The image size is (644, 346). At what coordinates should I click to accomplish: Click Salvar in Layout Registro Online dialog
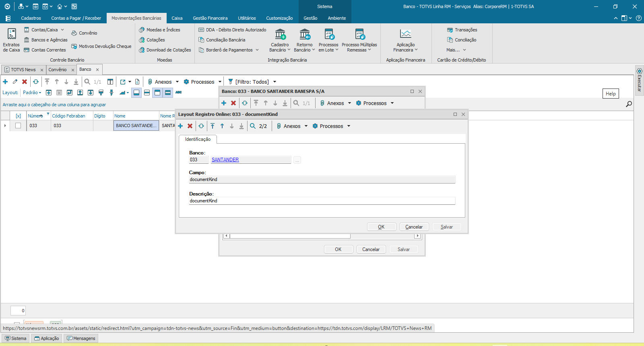pyautogui.click(x=447, y=227)
